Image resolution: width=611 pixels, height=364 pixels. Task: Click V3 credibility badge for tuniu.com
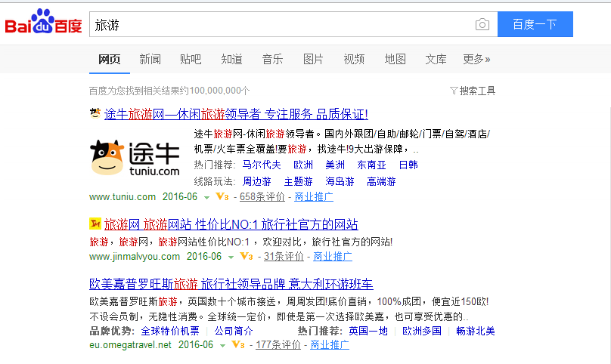tap(222, 197)
